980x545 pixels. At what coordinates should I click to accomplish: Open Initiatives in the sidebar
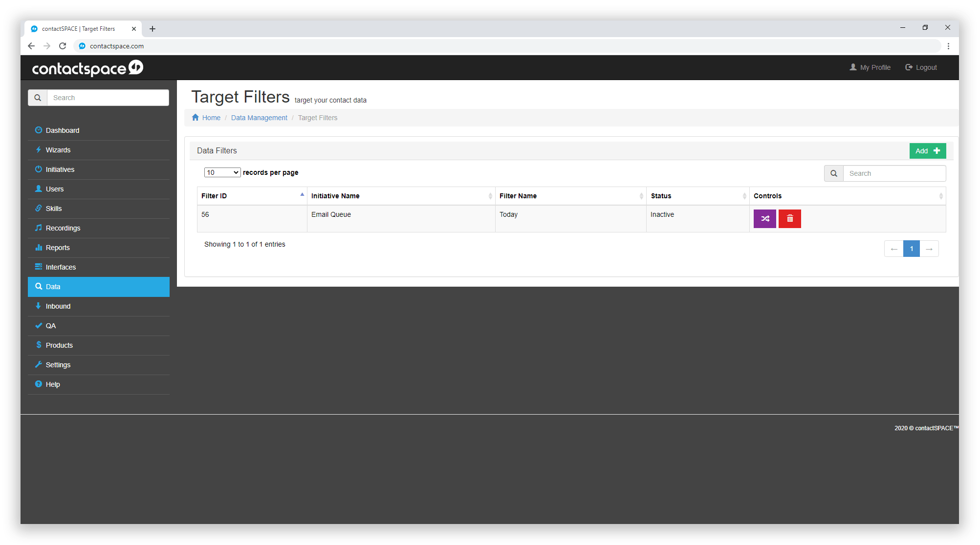click(99, 169)
